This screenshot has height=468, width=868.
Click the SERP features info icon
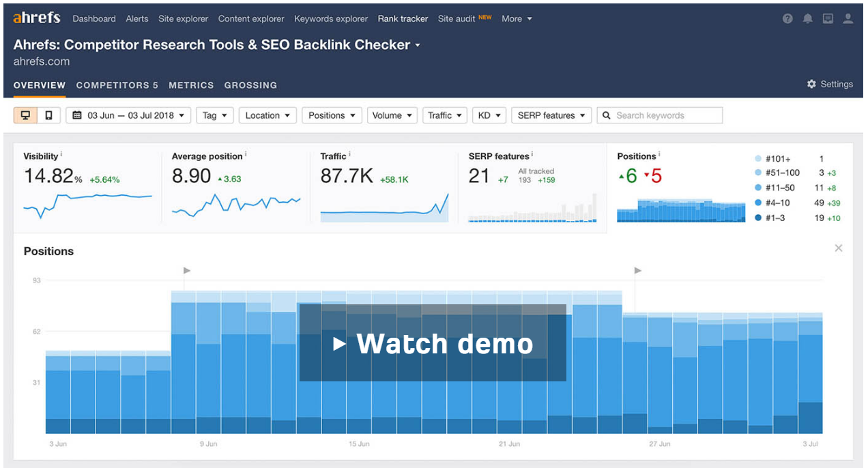pos(532,155)
